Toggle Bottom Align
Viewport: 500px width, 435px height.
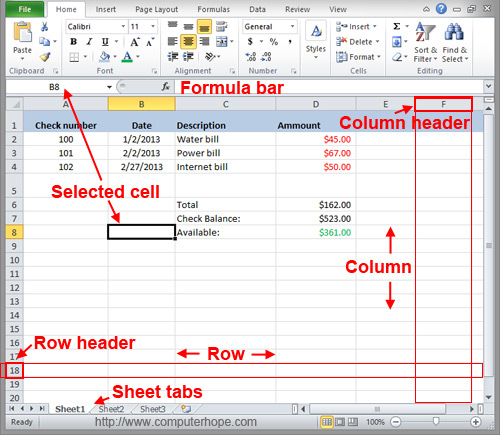click(x=204, y=26)
